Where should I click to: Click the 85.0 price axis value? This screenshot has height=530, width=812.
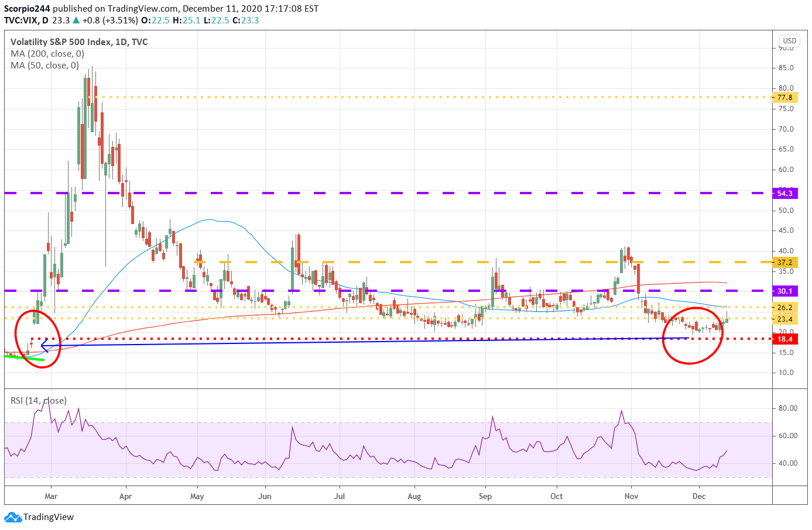786,68
